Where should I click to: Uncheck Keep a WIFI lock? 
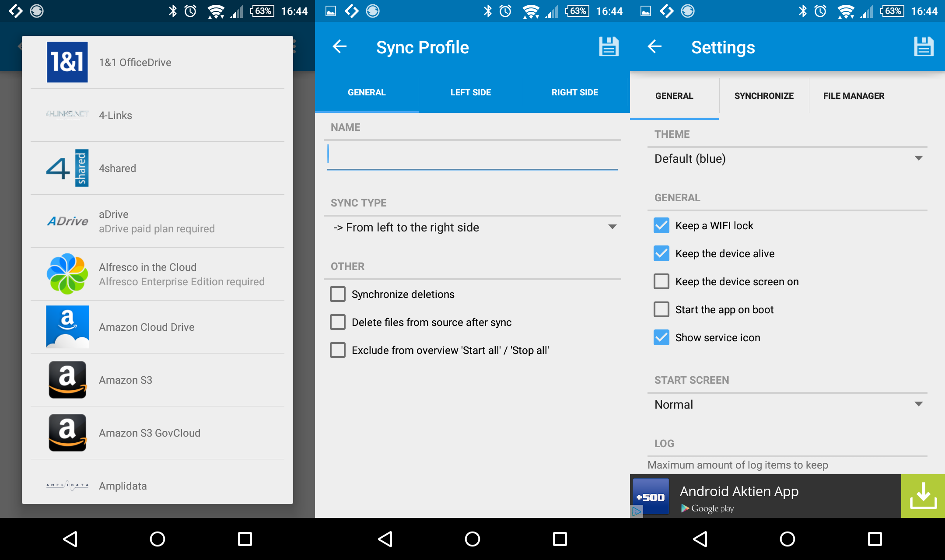[x=661, y=225]
